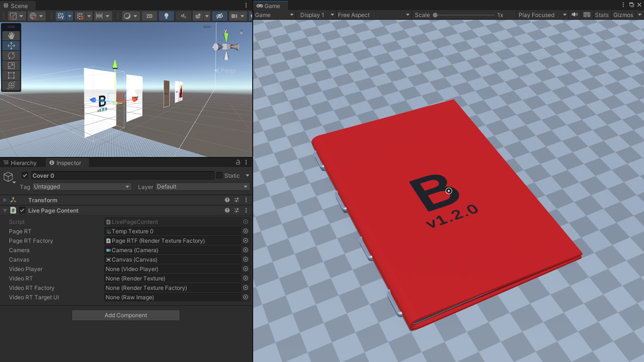Enable the Static checkbox

pos(219,175)
